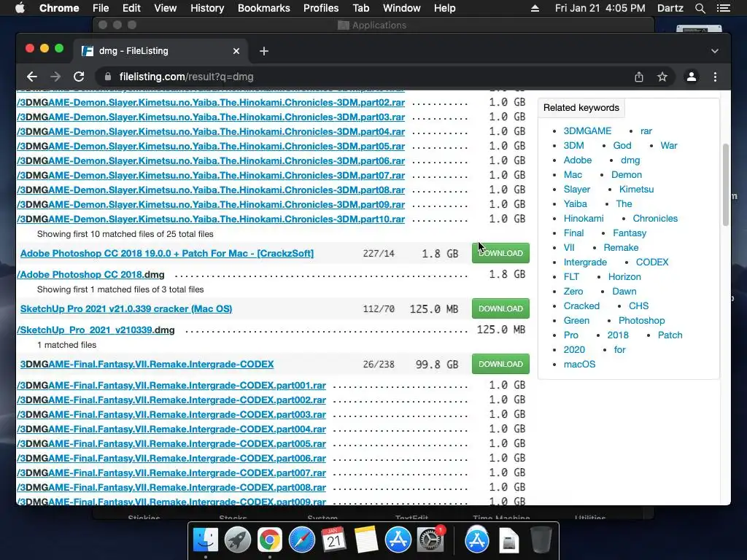Click the 3DMGAME related keyword
Image resolution: width=747 pixels, height=560 pixels.
pos(587,131)
